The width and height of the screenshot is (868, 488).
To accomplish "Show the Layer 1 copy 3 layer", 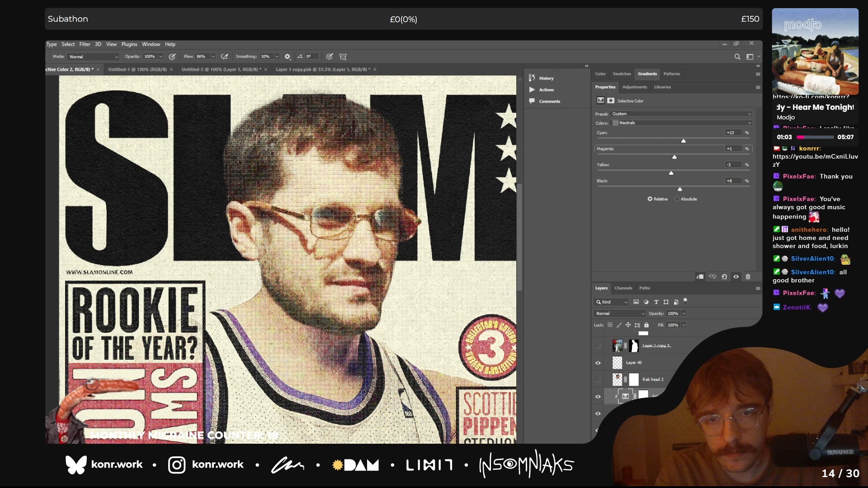I will pos(598,346).
